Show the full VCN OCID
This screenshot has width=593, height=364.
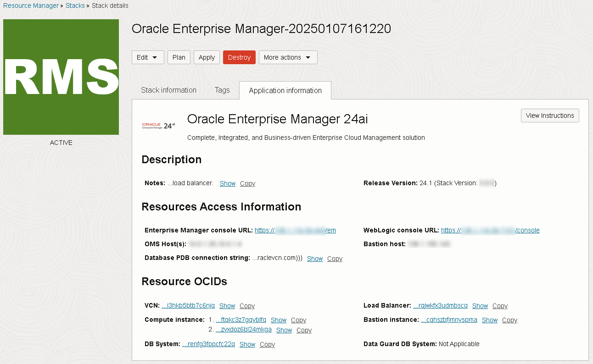click(x=227, y=306)
